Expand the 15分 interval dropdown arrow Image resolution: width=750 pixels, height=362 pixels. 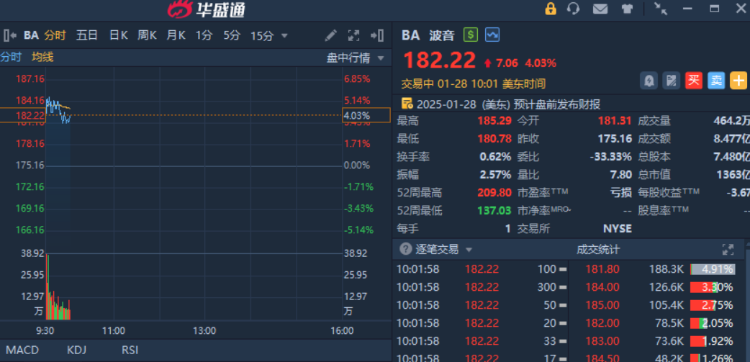tap(284, 36)
